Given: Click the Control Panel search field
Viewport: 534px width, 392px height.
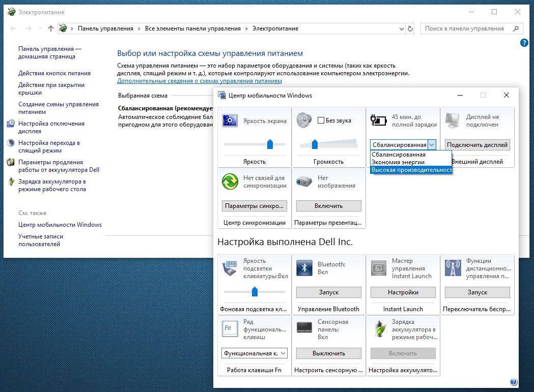Looking at the screenshot, I should tap(467, 28).
